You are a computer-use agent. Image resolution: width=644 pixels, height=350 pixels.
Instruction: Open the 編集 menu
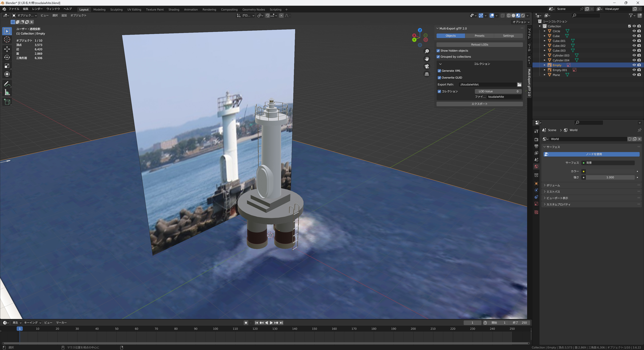pos(25,9)
